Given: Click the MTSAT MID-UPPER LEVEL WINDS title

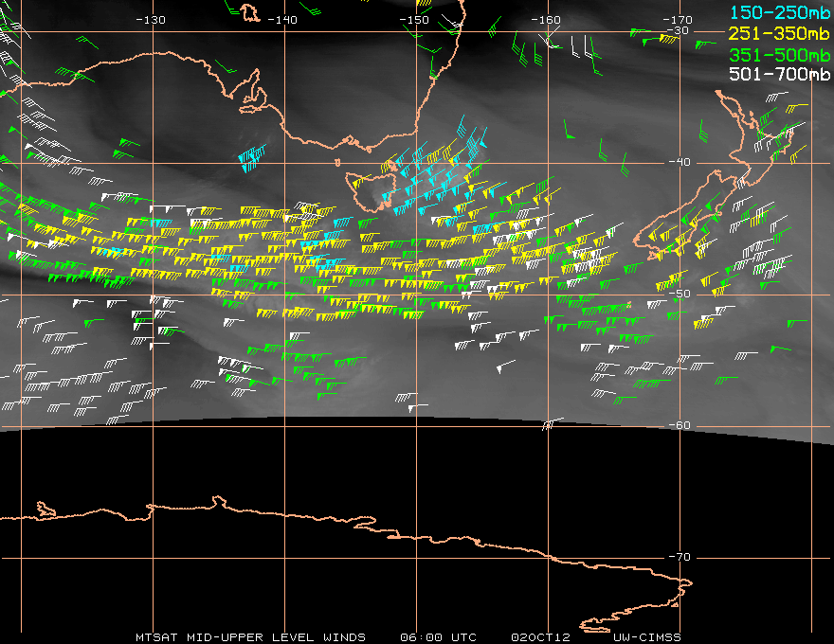Looking at the screenshot, I should tap(250, 637).
